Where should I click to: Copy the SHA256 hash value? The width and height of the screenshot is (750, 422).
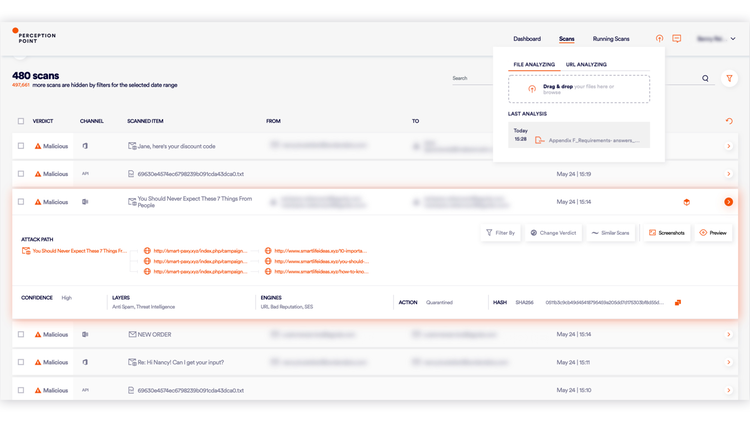678,302
